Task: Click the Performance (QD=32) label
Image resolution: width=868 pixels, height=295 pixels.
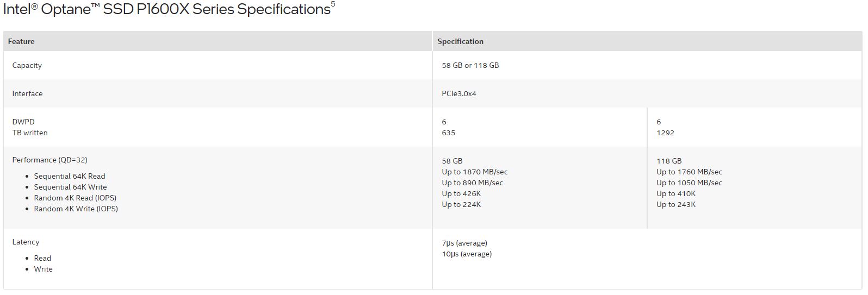Action: click(x=49, y=160)
